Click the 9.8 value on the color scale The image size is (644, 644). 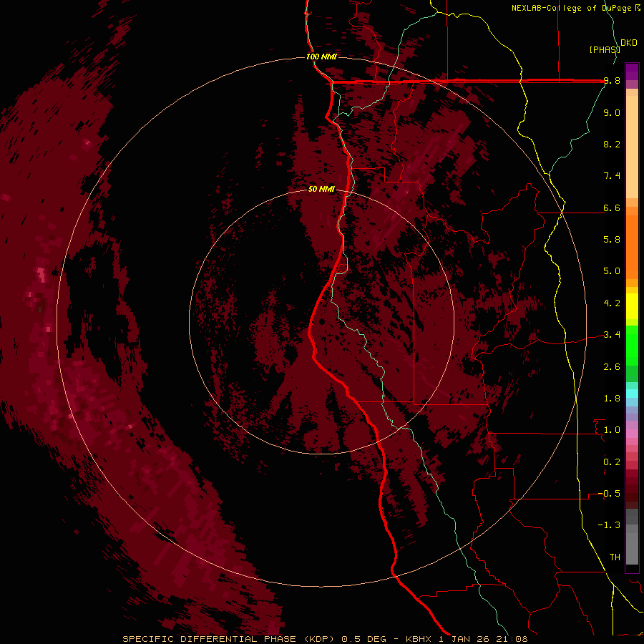coord(612,81)
